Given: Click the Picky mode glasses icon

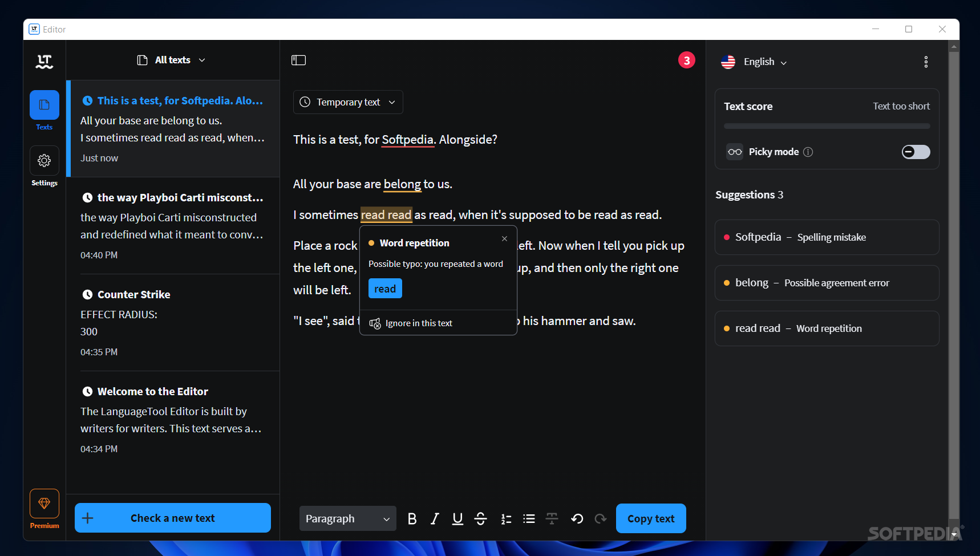Looking at the screenshot, I should [x=735, y=152].
